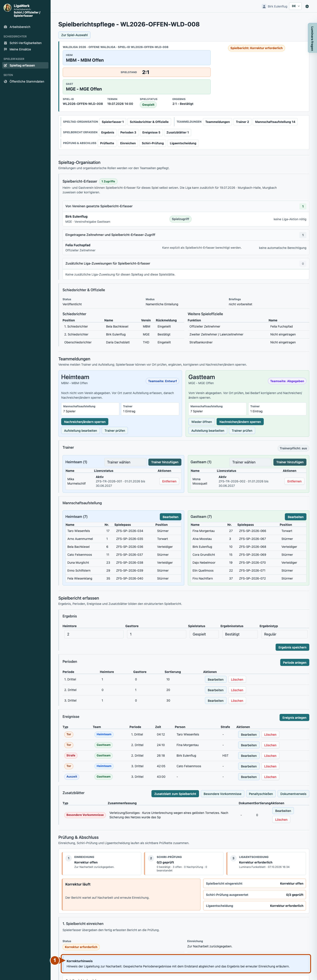
Task: Open the Luminara fragen side panel
Action: click(x=312, y=38)
